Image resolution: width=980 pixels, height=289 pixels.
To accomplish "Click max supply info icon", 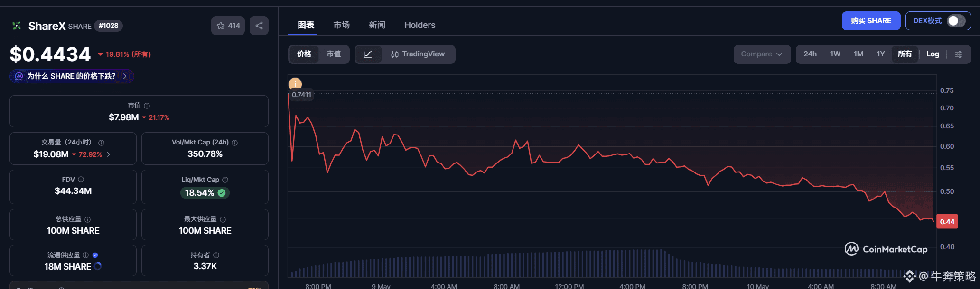I will (223, 219).
